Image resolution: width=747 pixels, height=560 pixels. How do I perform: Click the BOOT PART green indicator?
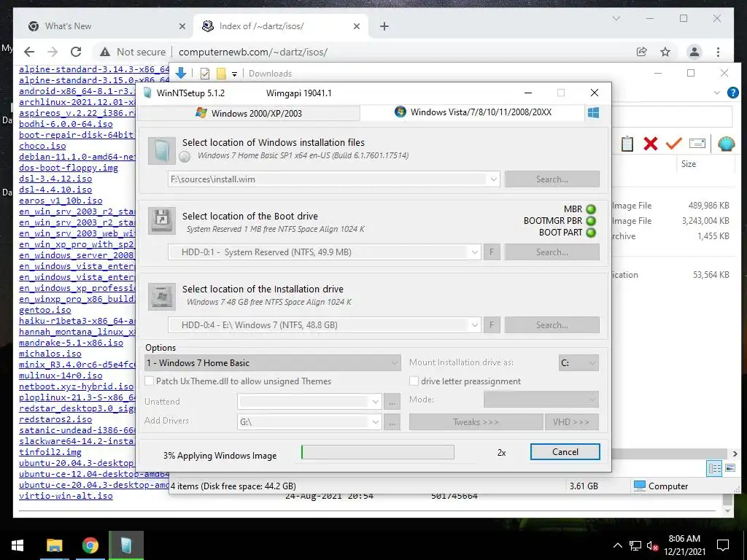(591, 233)
